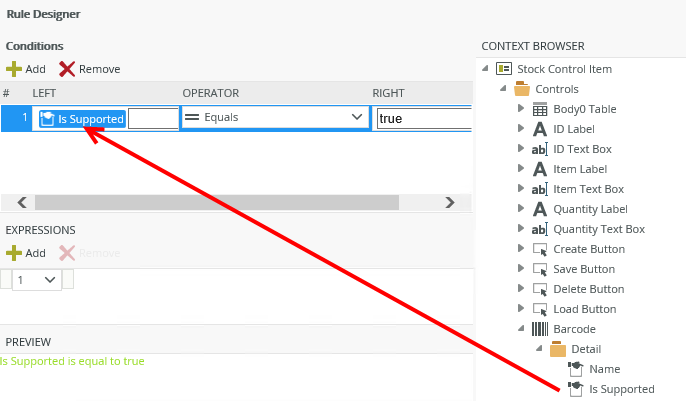
Task: Click the Body0 Table grid icon
Action: [539, 109]
